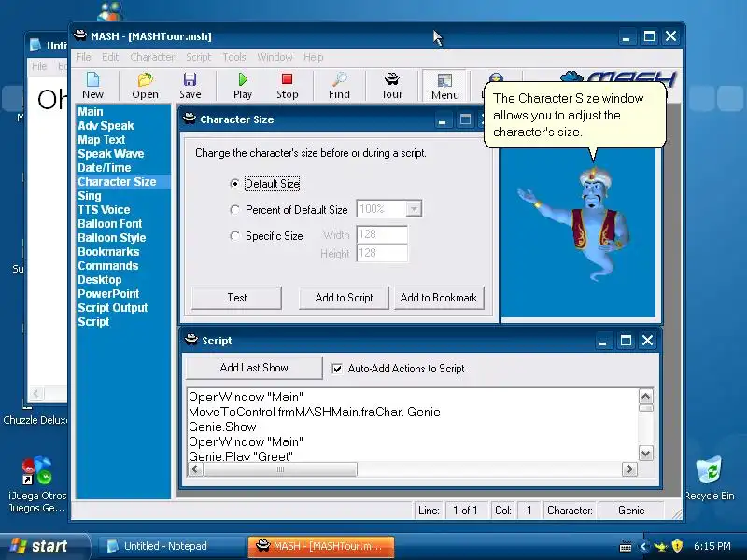Click the New toolbar icon
This screenshot has width=747, height=560.
pyautogui.click(x=92, y=79)
